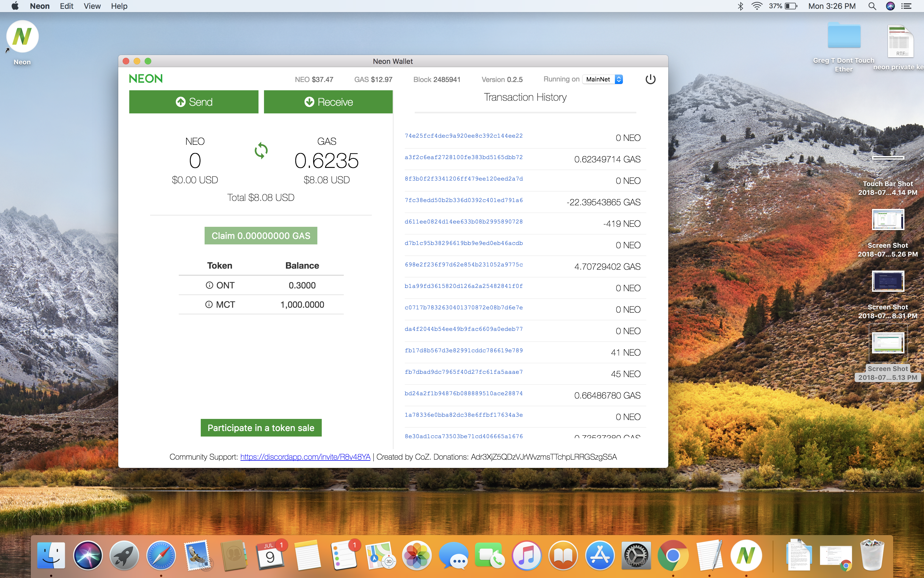Click the Neon wallet icon in dock
Viewport: 924px width, 578px height.
click(x=746, y=555)
